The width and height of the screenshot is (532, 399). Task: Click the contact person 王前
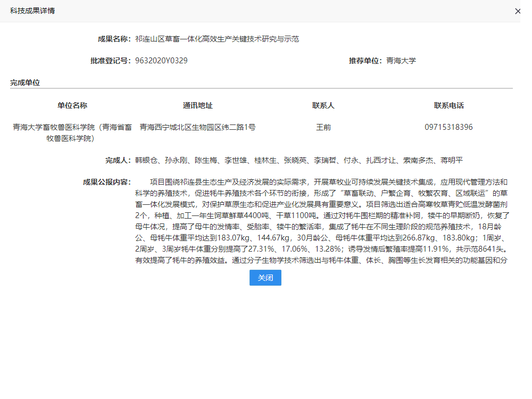point(323,127)
